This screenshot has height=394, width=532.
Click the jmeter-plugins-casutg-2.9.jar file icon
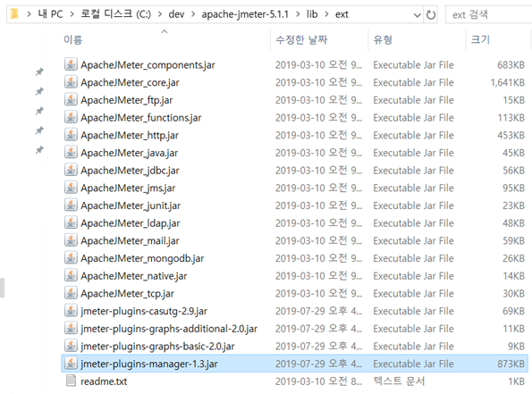71,311
